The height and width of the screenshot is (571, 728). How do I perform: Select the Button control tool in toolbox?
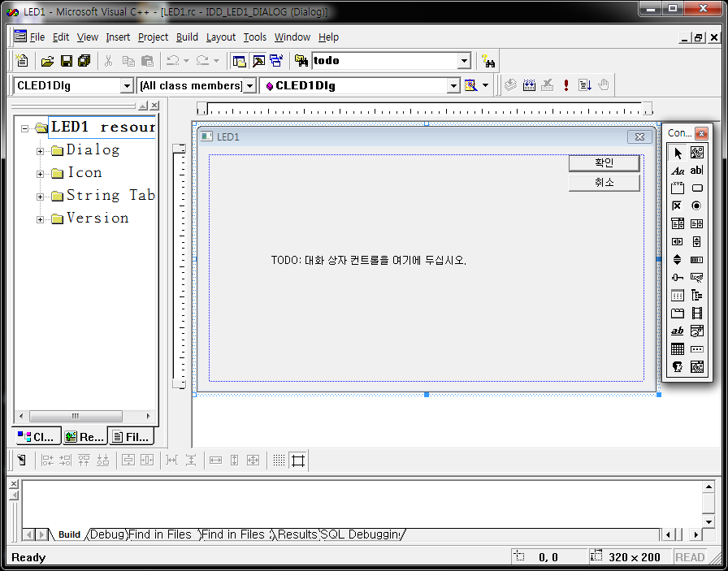coord(697,188)
